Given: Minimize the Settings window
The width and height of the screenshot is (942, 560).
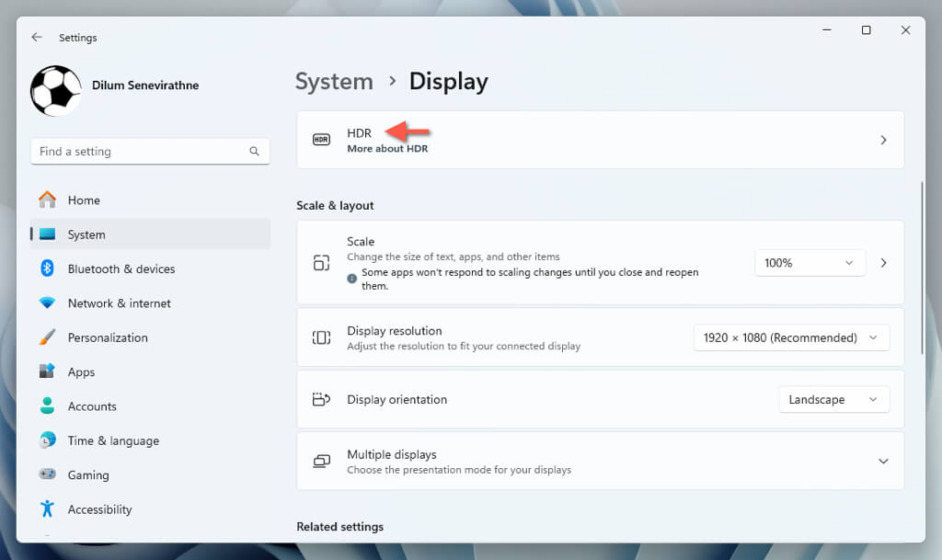Looking at the screenshot, I should click(x=827, y=30).
